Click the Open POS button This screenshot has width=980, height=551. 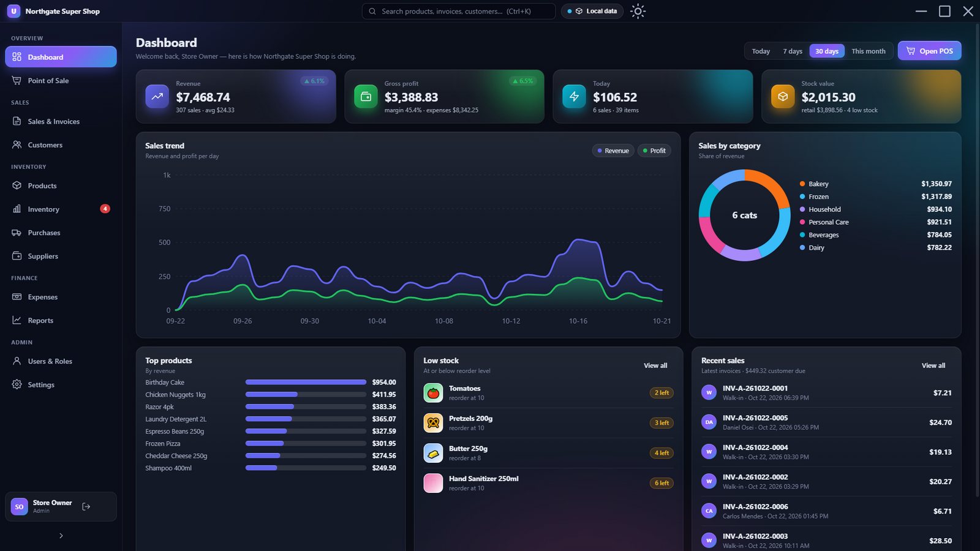pyautogui.click(x=929, y=51)
